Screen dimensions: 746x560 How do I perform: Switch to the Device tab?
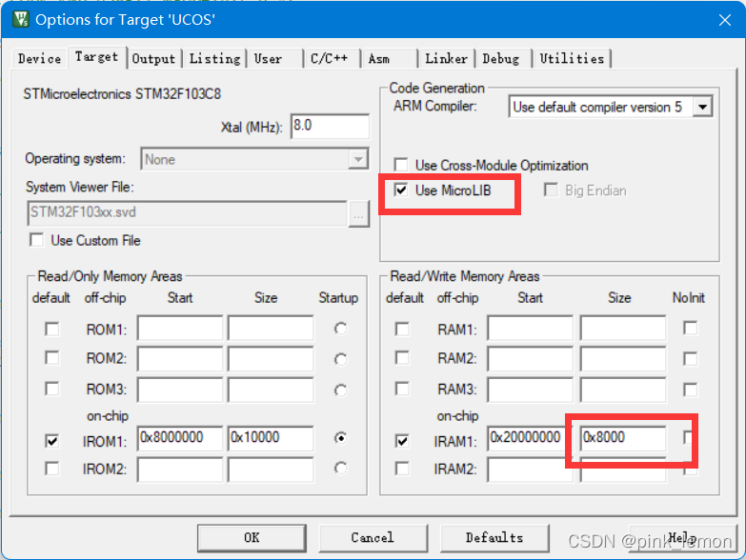click(39, 59)
